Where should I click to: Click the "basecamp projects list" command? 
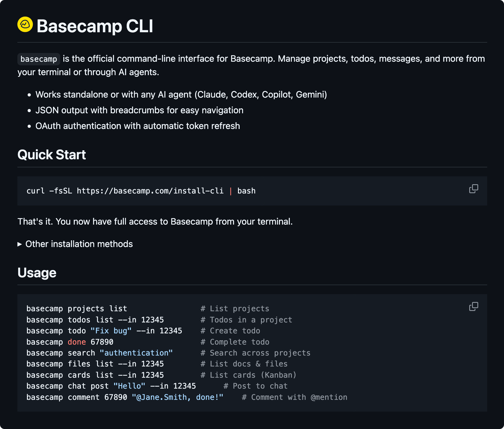coord(77,309)
